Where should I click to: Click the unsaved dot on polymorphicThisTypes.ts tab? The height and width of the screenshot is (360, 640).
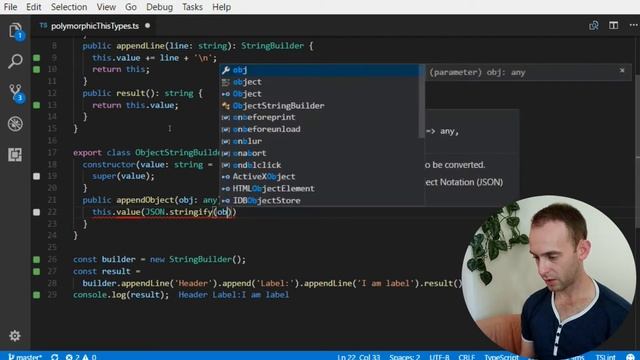(x=147, y=26)
